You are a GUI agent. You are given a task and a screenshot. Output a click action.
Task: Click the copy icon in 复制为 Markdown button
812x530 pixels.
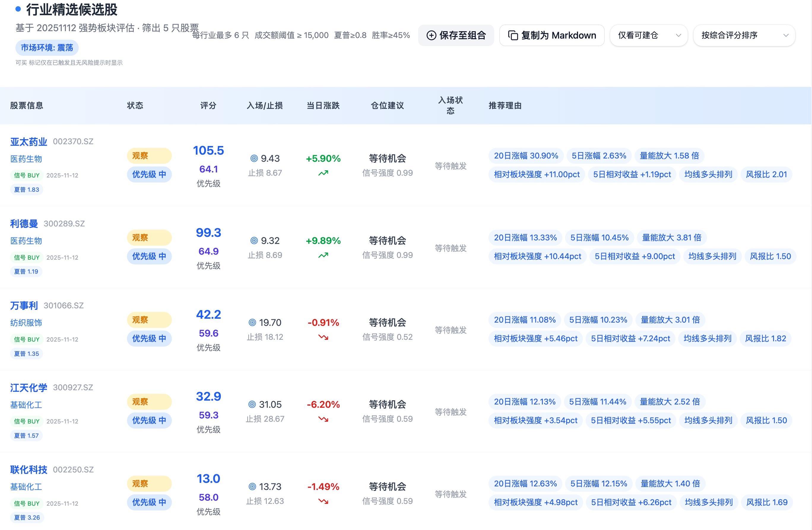click(x=513, y=36)
